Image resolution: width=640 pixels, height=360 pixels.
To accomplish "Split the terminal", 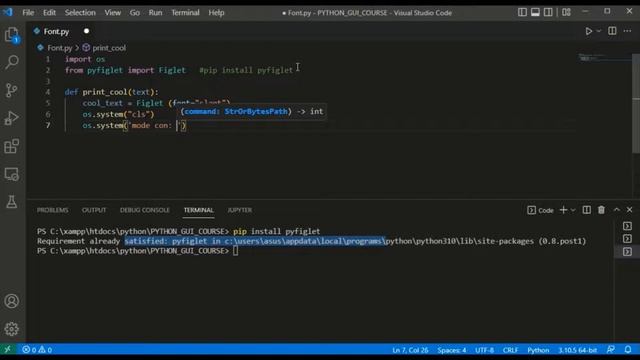I will pyautogui.click(x=587, y=210).
